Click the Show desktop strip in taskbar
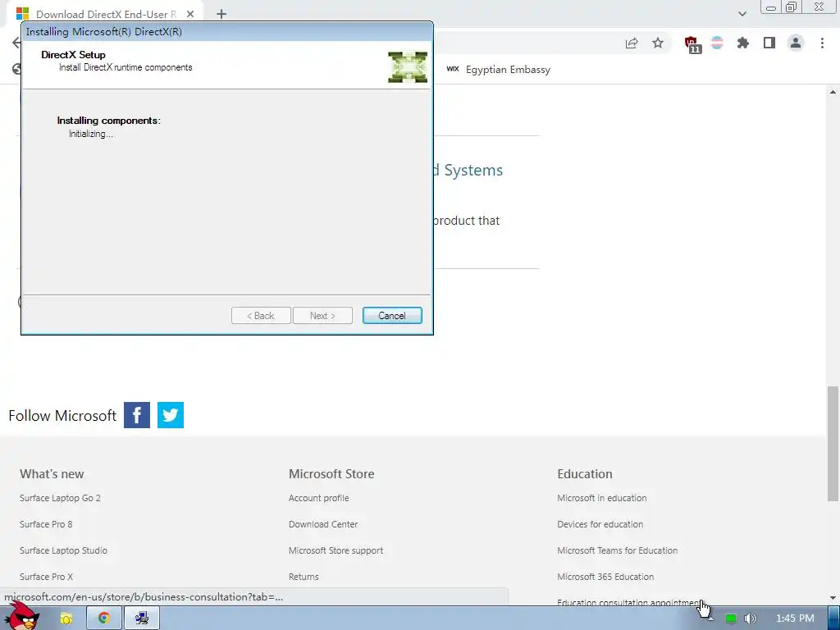 833,619
